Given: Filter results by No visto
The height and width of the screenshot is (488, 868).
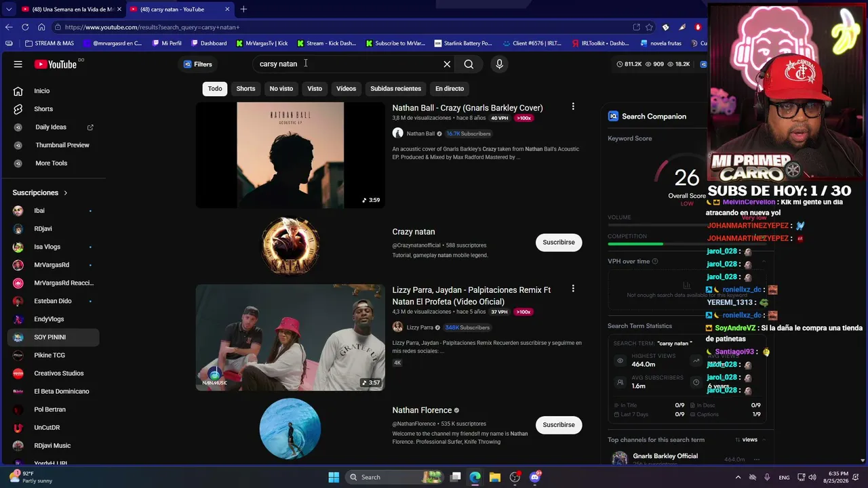Looking at the screenshot, I should (281, 89).
